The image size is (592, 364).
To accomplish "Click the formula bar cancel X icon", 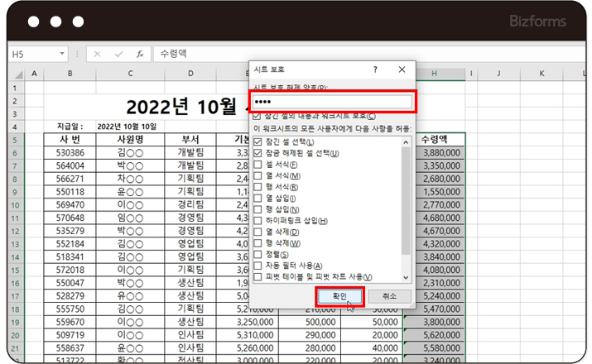I will click(x=98, y=54).
